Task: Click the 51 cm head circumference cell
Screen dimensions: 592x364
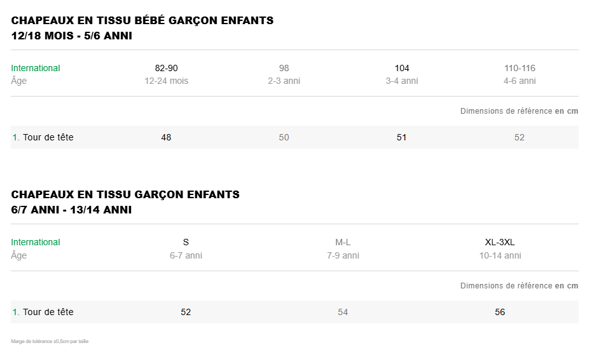Action: [402, 137]
